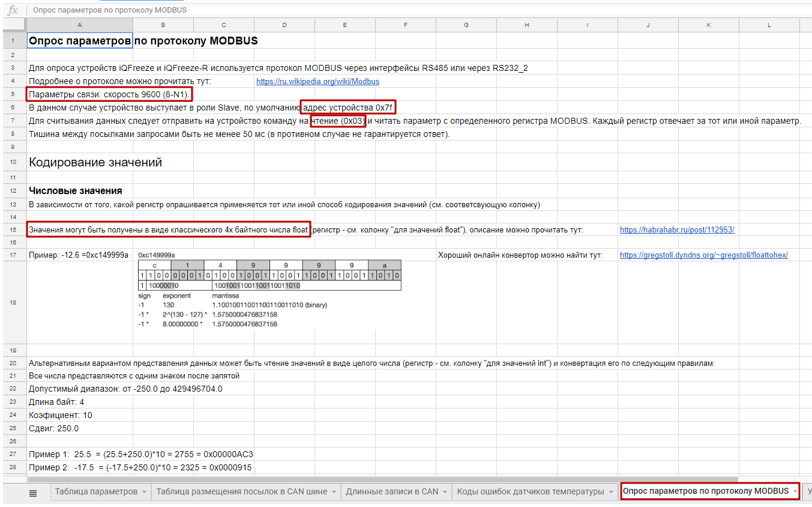Open dropdown arrow on Таблица параметров tab

(144, 492)
